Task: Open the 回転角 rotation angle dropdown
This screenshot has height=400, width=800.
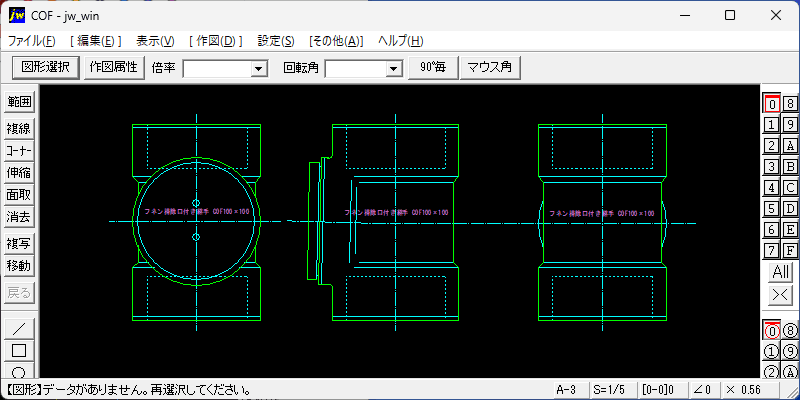Action: (393, 68)
